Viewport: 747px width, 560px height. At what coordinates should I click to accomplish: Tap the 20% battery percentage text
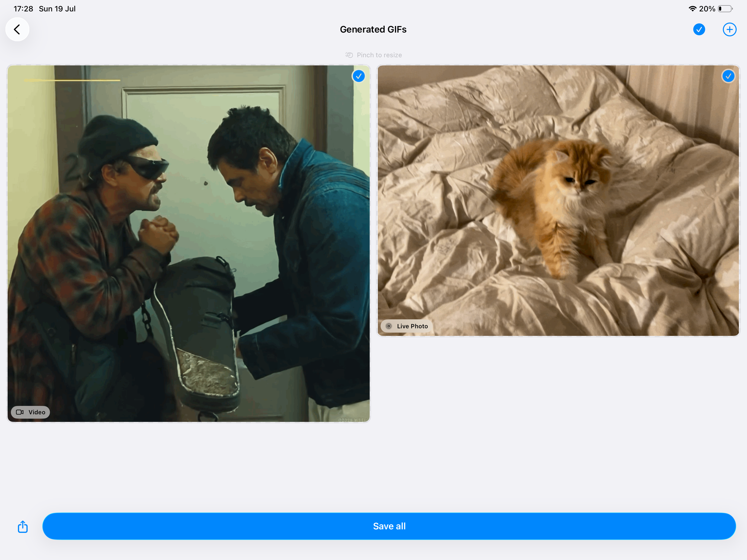tap(707, 9)
